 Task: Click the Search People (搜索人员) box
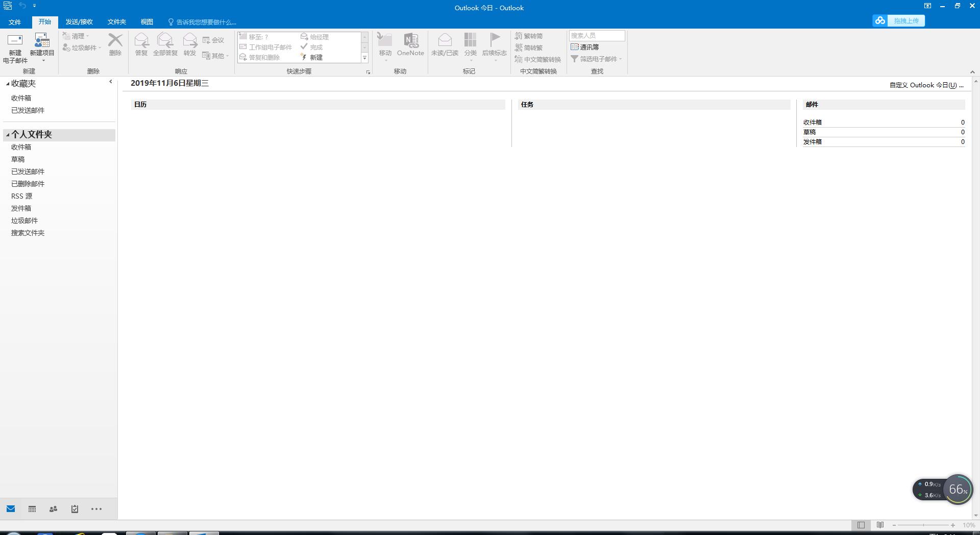tap(597, 36)
